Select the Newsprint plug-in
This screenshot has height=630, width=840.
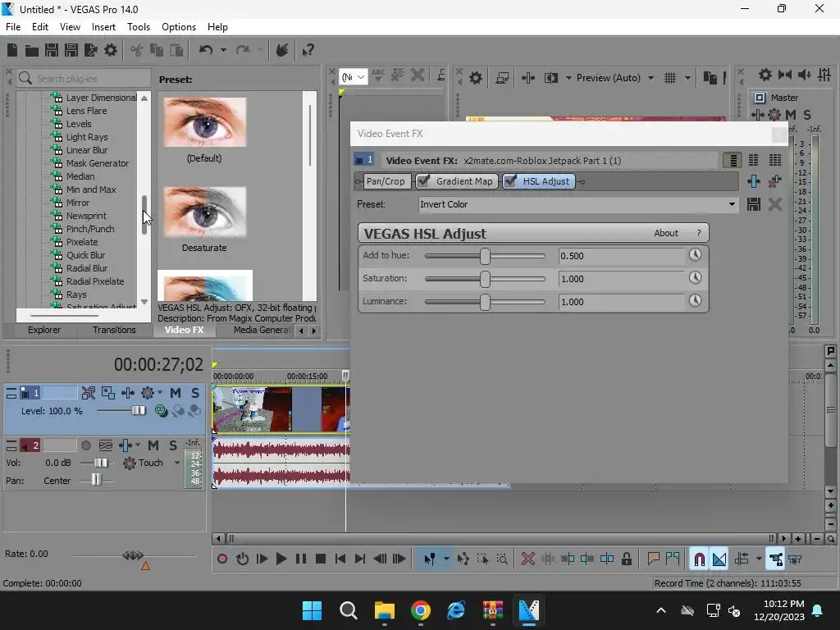point(86,216)
